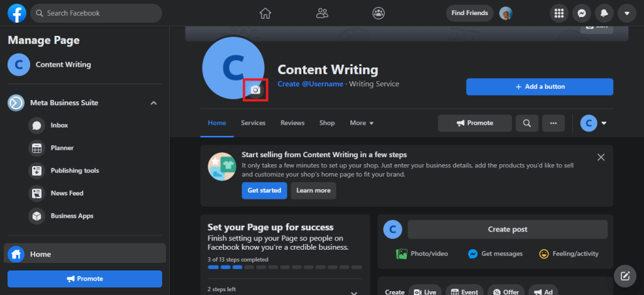Viewport: 644px width, 295px height.
Task: Switch to the Services tab
Action: pos(253,123)
